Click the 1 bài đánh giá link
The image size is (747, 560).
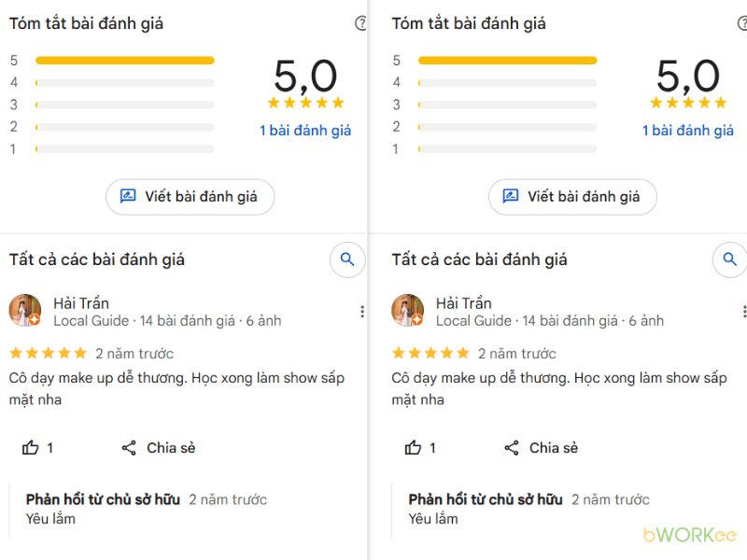(303, 130)
